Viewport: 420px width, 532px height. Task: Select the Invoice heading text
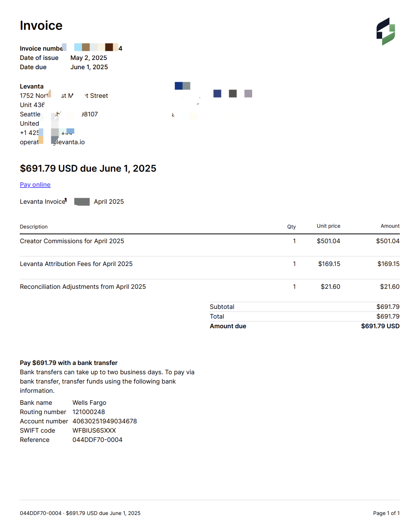41,26
